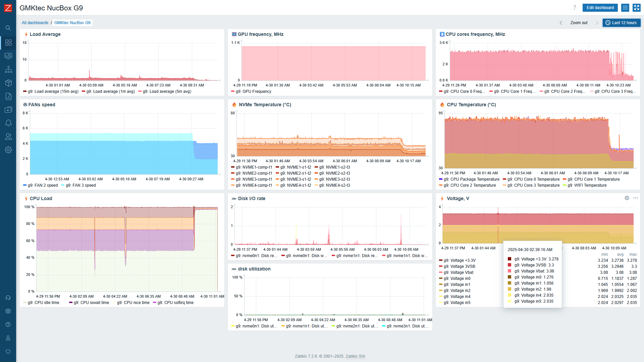Open the Alerts bell sidebar icon

point(8,123)
